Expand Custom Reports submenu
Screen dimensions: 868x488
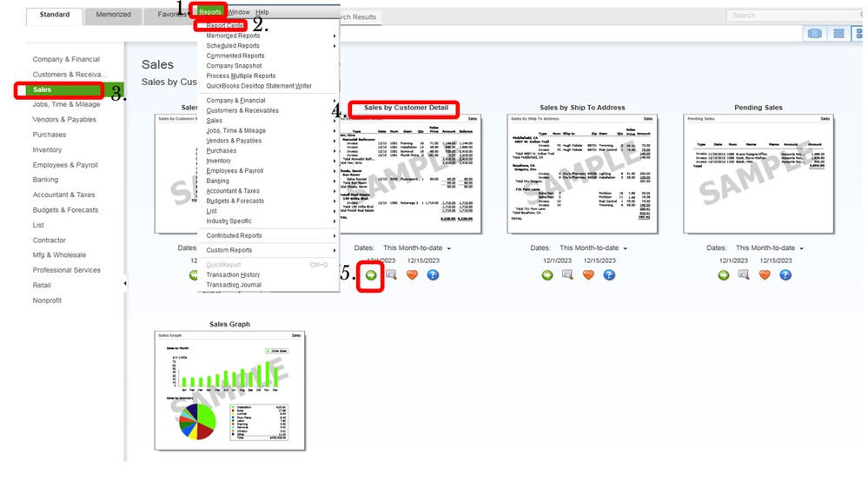pyautogui.click(x=268, y=250)
